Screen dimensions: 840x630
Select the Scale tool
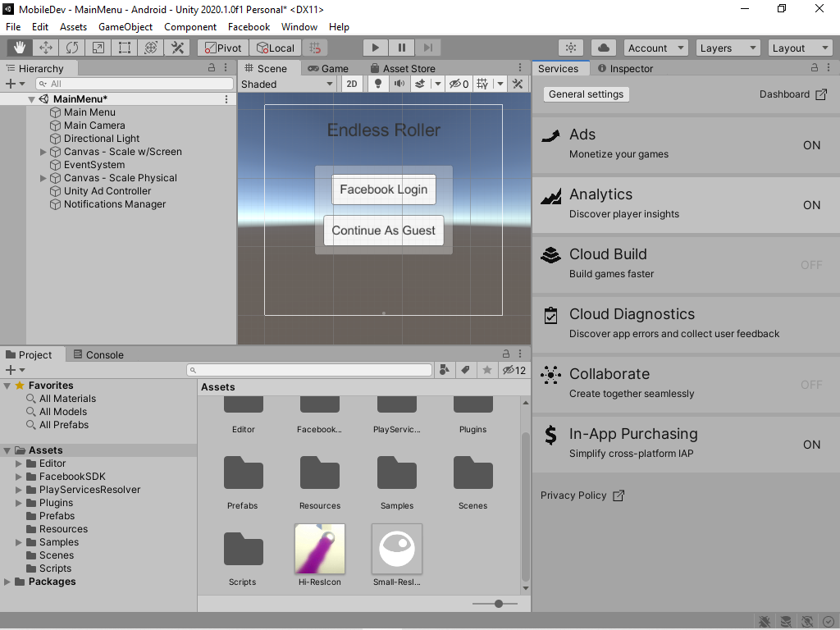[98, 48]
